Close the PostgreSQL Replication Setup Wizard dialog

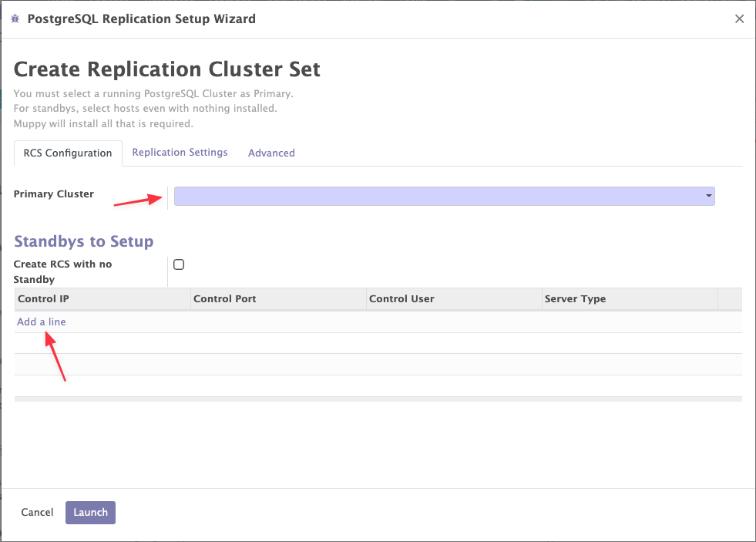(739, 19)
